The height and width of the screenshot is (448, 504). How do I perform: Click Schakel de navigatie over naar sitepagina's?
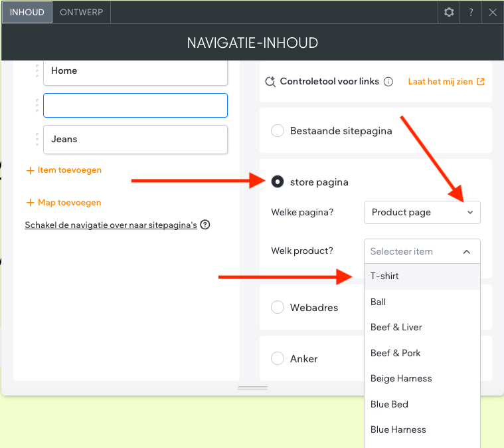(111, 225)
